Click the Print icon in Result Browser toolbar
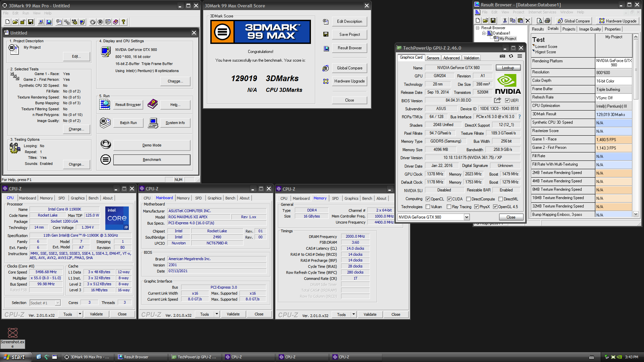 tap(547, 21)
